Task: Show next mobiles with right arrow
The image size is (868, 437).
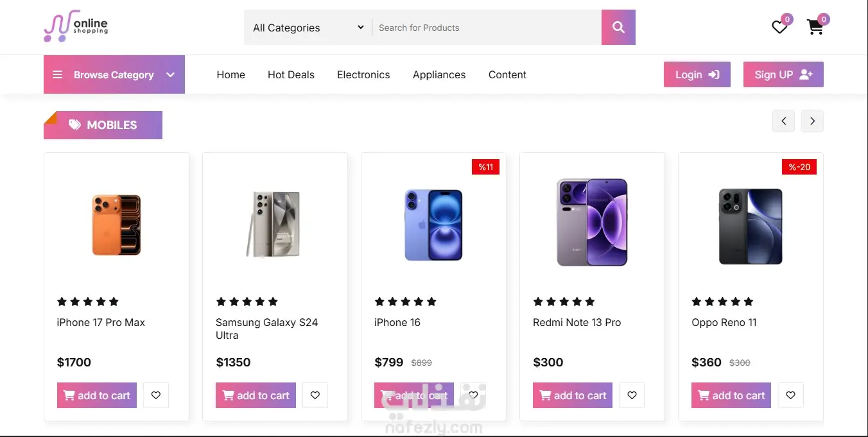Action: click(812, 121)
